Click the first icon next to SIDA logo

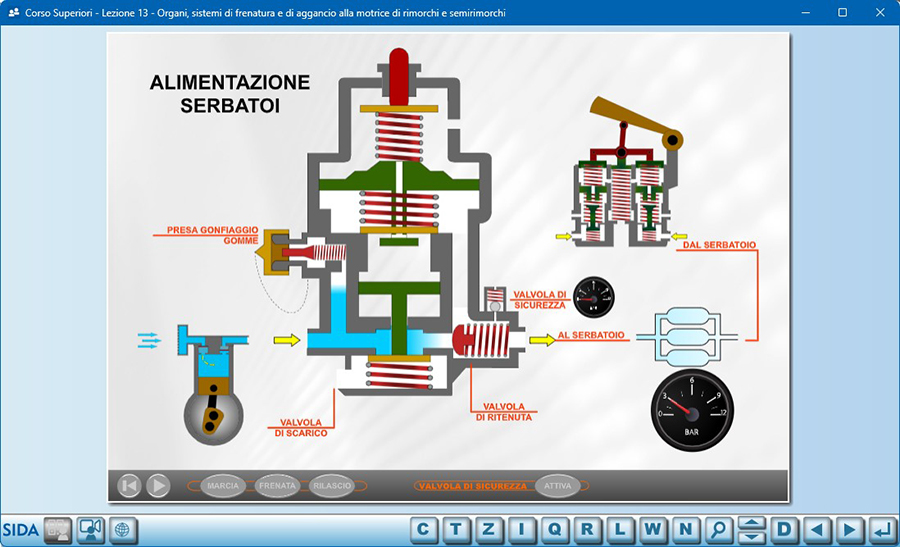pos(58,529)
